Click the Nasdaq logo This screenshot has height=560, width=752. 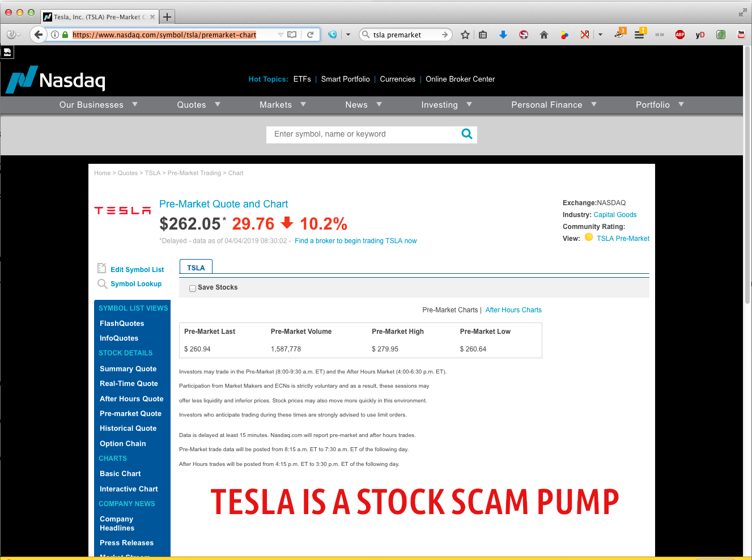click(56, 79)
